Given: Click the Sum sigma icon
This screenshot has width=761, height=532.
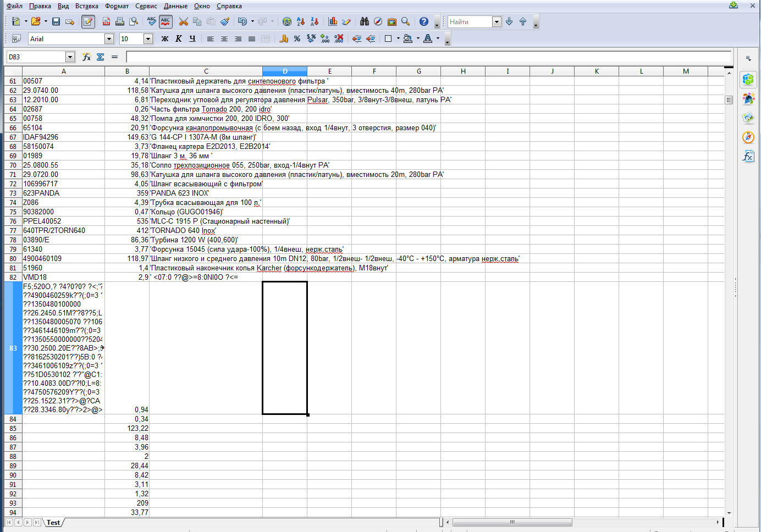Looking at the screenshot, I should click(100, 57).
